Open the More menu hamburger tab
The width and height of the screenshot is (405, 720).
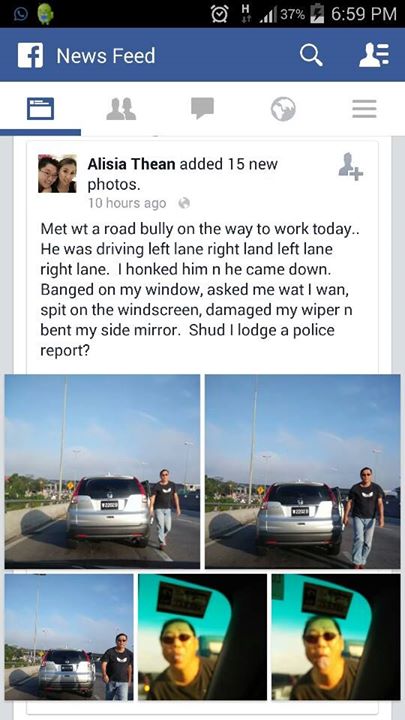tap(365, 109)
